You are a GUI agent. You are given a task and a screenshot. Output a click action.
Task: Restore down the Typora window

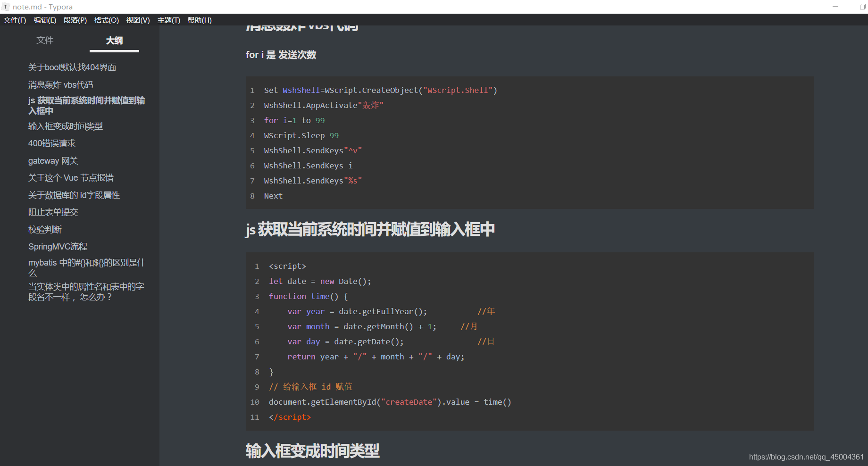point(862,7)
